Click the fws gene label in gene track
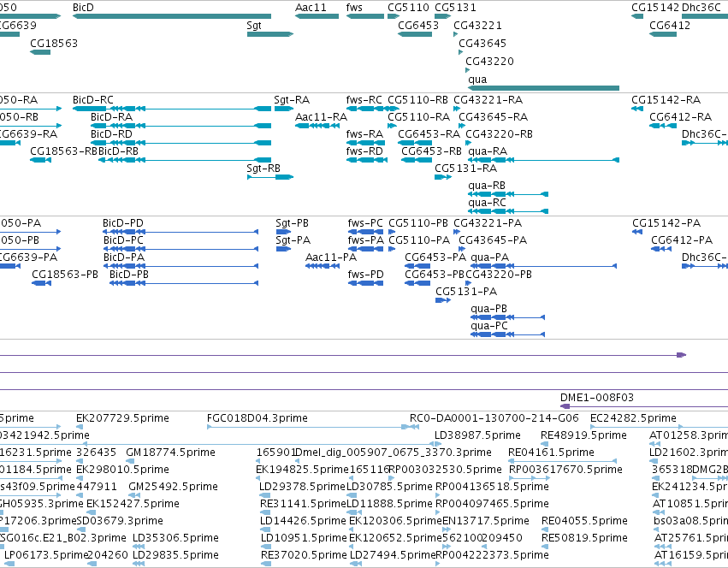This screenshot has width=728, height=568. 354,8
